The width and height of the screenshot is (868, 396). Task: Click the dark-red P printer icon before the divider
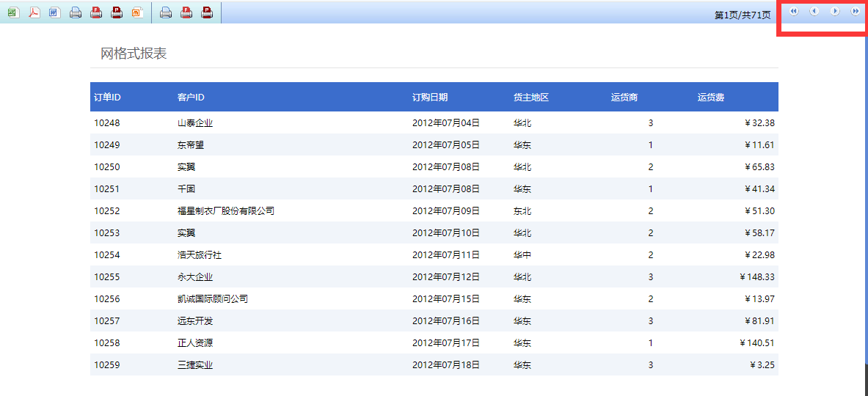point(117,12)
